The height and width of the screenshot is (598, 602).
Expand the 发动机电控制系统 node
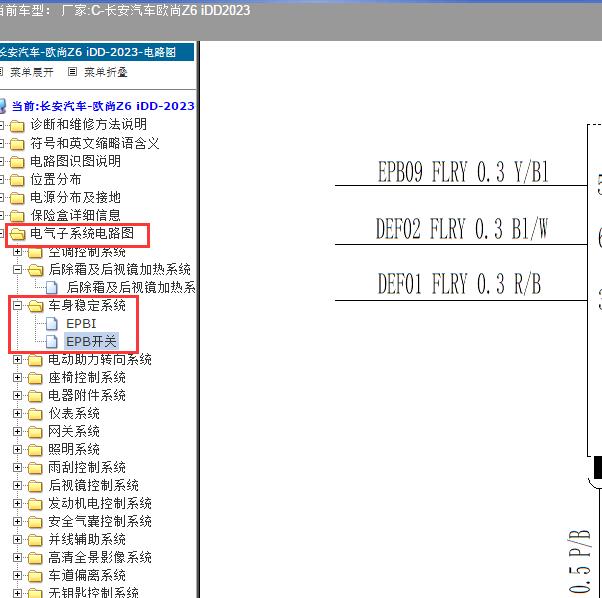coord(17,503)
